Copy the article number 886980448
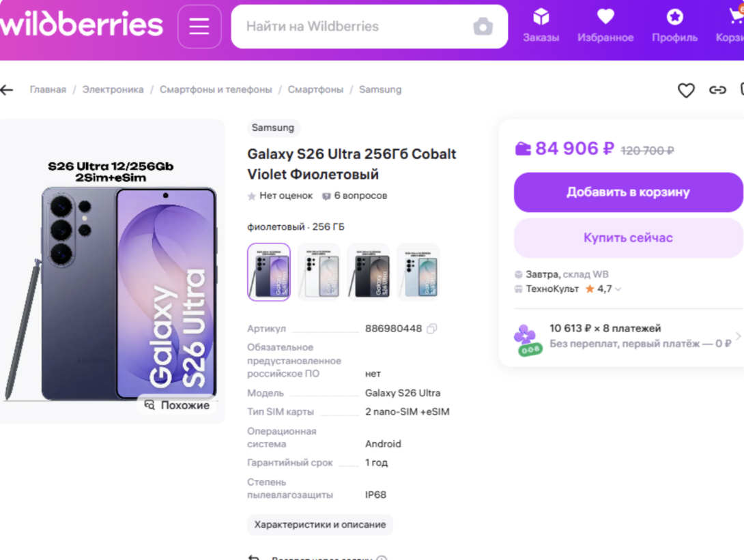 (431, 329)
